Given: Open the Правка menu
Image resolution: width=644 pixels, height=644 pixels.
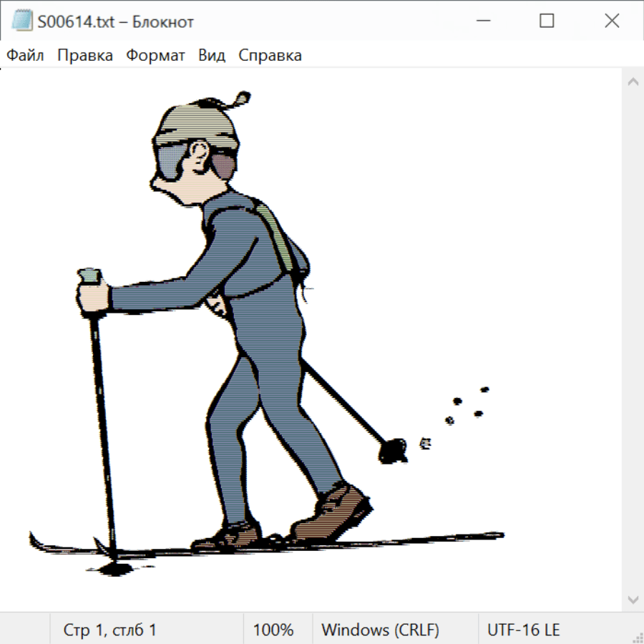Looking at the screenshot, I should (84, 55).
